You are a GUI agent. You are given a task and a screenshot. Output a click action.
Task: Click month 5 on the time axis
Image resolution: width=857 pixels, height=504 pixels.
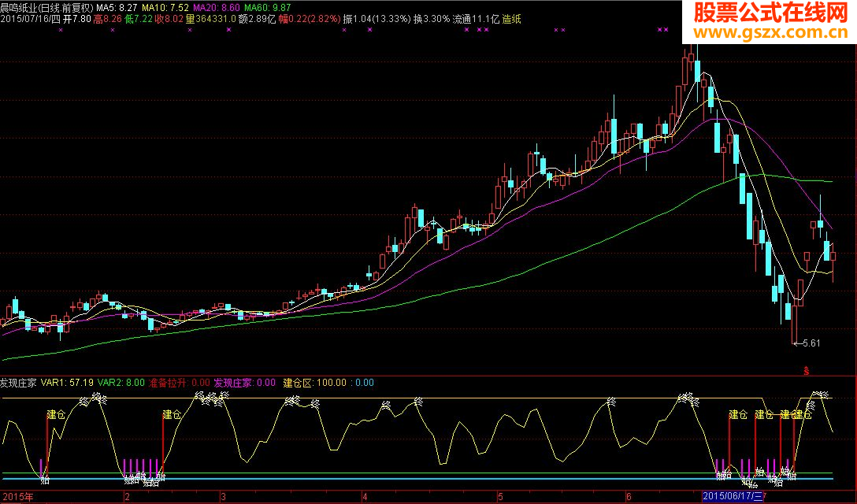[499, 497]
